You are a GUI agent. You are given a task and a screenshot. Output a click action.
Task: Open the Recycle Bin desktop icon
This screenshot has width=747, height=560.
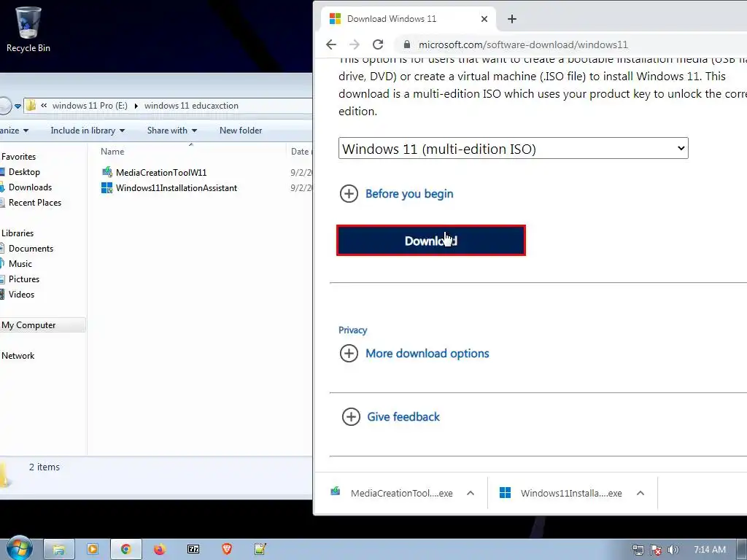click(28, 29)
